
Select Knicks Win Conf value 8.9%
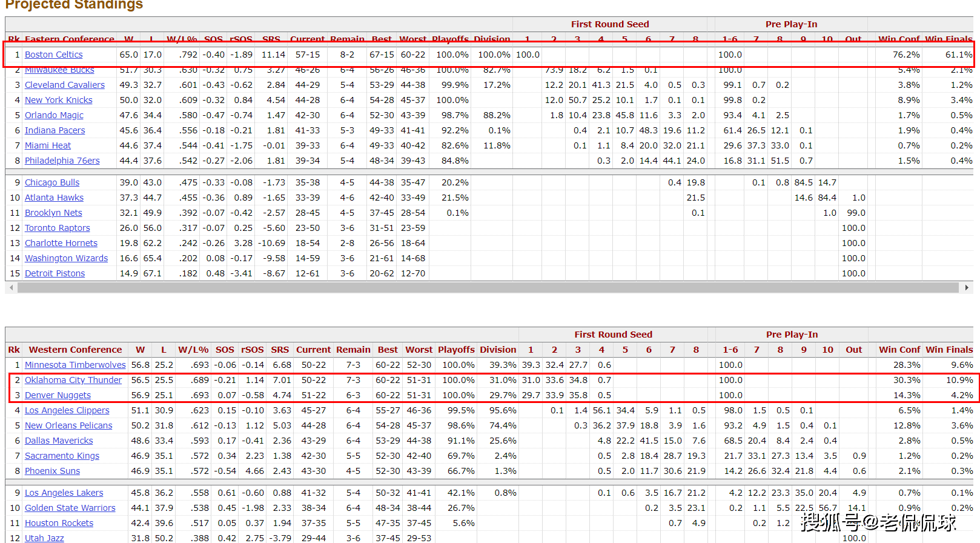(x=909, y=100)
